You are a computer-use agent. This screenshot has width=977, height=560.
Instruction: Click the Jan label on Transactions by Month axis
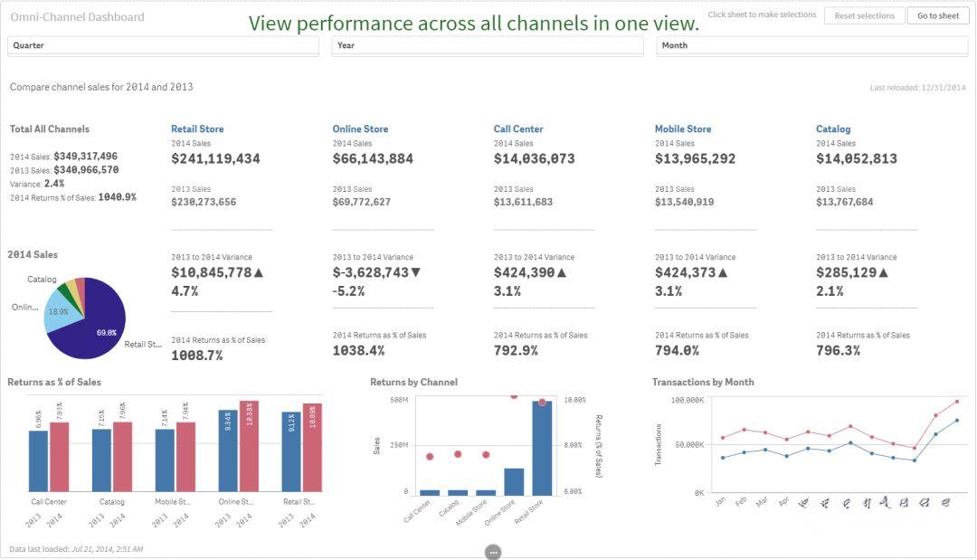tap(720, 501)
